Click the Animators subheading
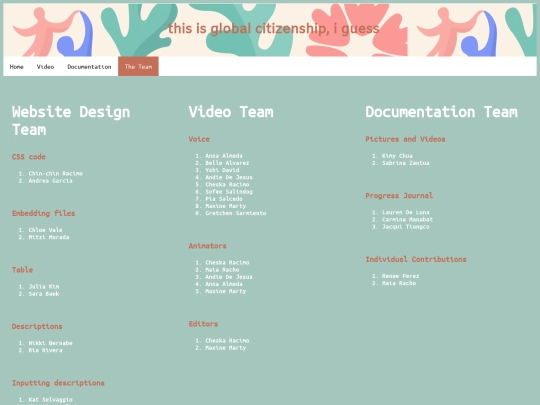 click(207, 246)
